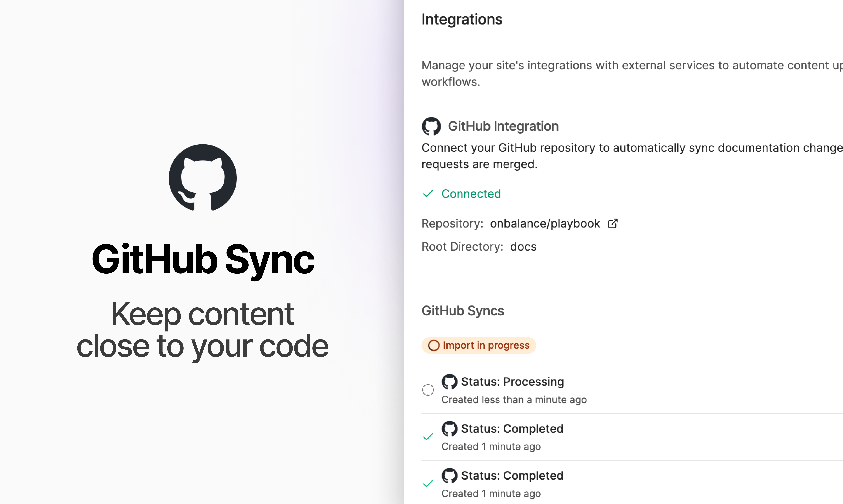
Task: Click the Integrations page heading
Action: 462,19
